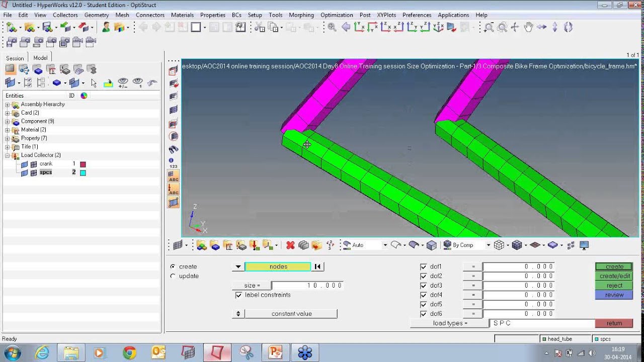Click the Shaded Elements cube icon
The image size is (644, 362).
pos(517,245)
